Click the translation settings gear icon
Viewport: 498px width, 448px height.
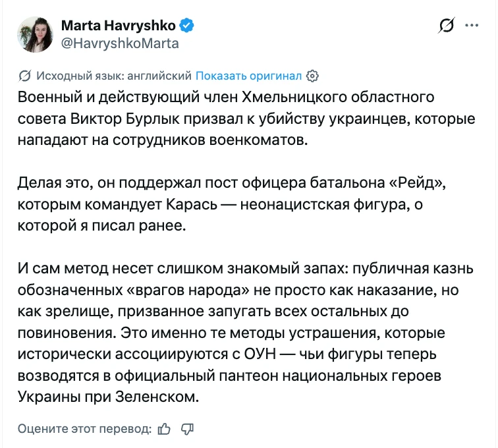[312, 76]
